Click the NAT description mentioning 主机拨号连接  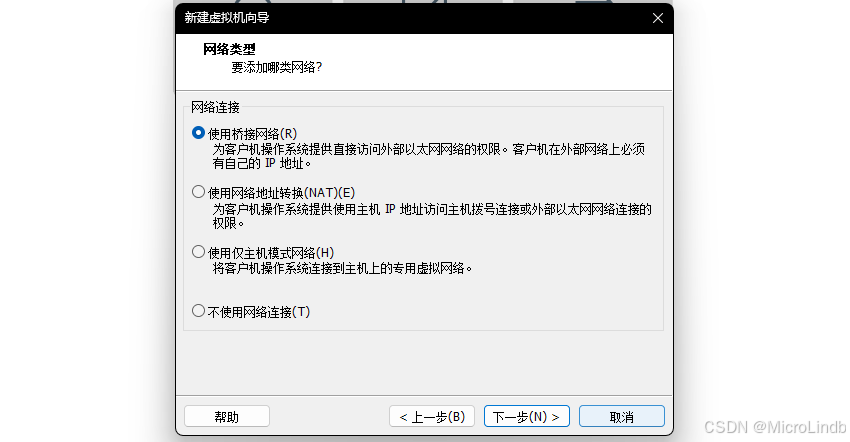432,216
